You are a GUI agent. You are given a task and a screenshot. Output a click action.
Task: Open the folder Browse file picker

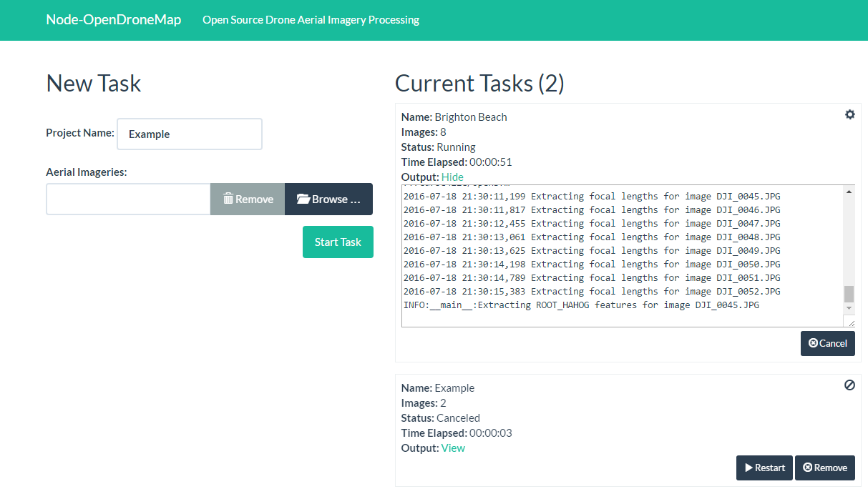[x=328, y=199]
